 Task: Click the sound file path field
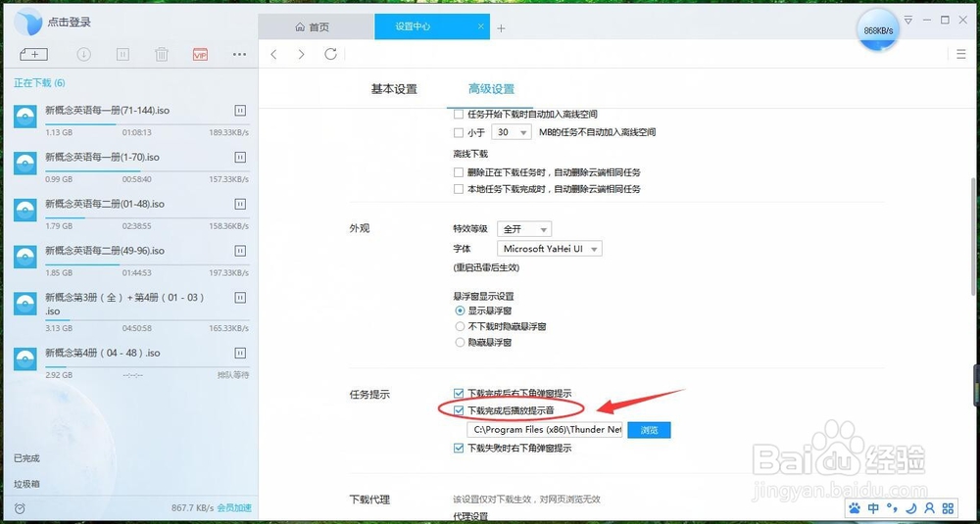coord(544,430)
